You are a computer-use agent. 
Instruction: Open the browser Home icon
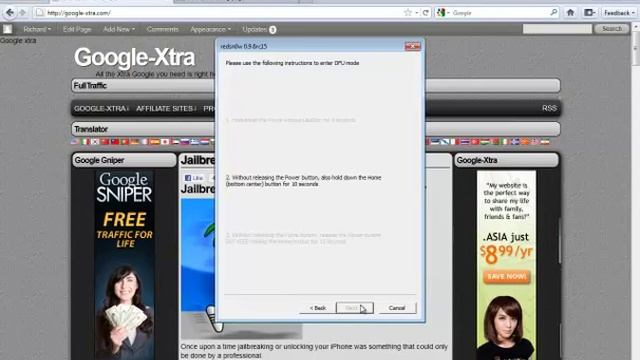pos(571,13)
